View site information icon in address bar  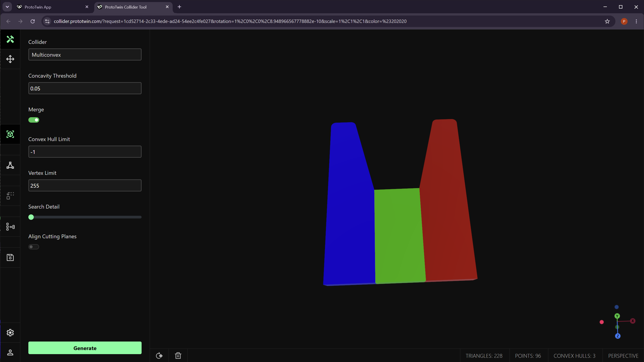click(x=47, y=21)
